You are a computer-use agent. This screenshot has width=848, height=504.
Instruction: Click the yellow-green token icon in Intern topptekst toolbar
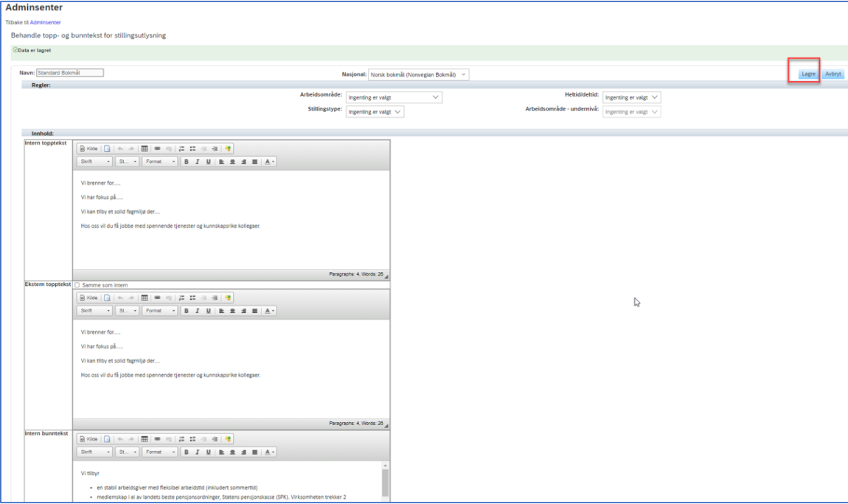tap(228, 149)
